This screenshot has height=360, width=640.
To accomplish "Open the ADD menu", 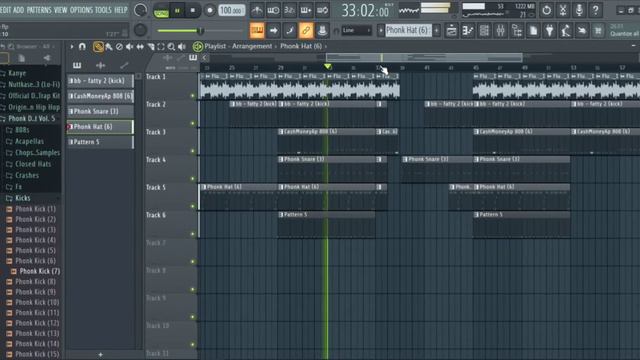I will point(19,10).
